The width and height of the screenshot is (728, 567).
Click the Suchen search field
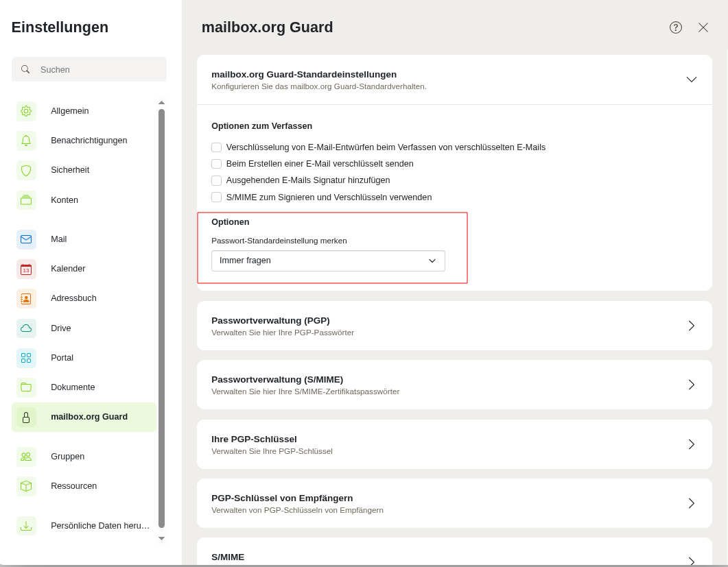click(89, 69)
